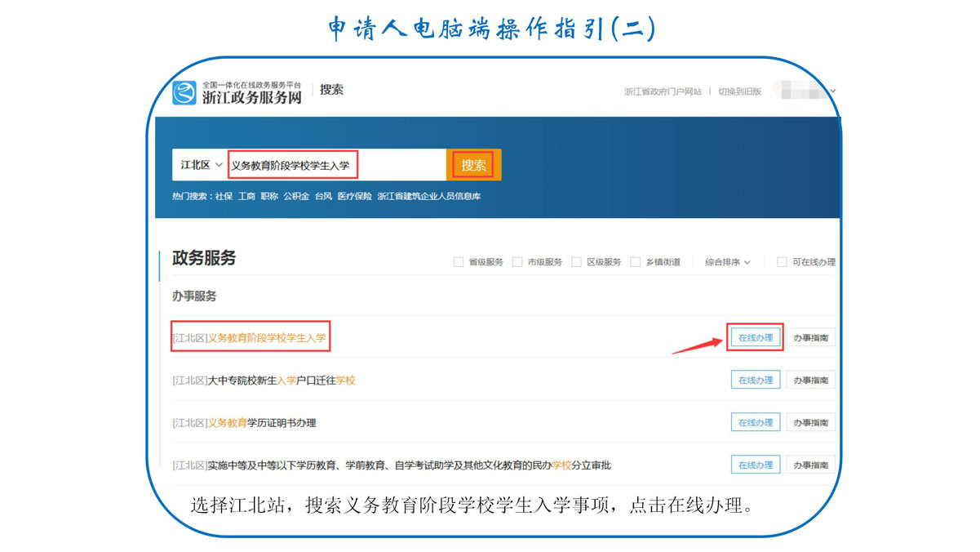
Task: Open 浙江省政府门户网站 link
Action: [x=663, y=91]
